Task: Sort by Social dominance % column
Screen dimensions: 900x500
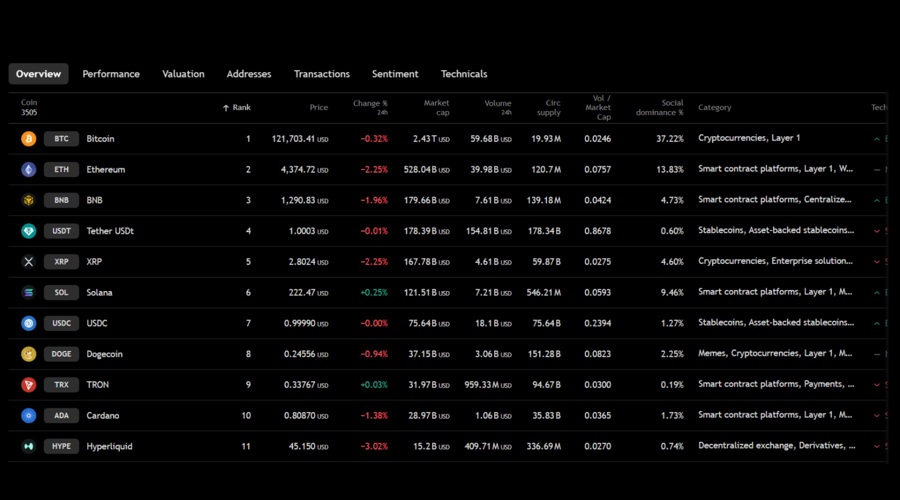Action: 660,107
